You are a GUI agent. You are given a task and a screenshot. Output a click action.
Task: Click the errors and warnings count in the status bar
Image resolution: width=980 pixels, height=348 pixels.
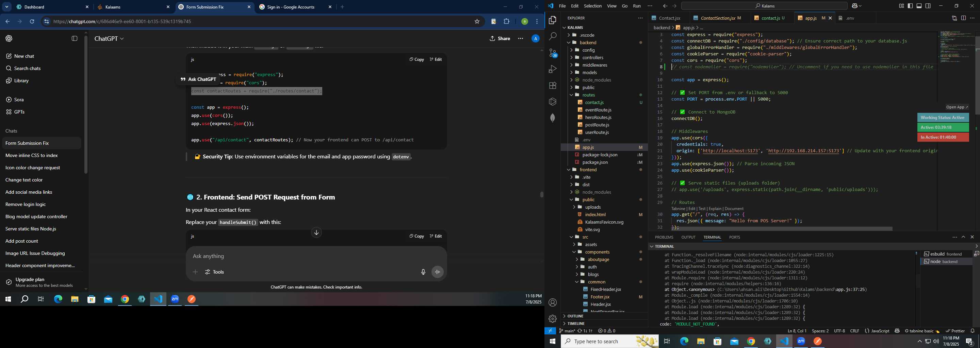pos(606,331)
